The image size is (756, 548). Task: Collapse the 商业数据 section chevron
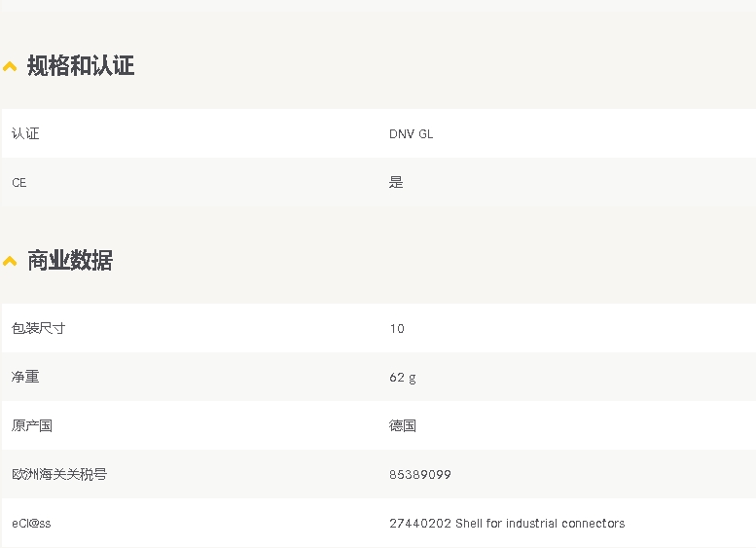(x=10, y=262)
